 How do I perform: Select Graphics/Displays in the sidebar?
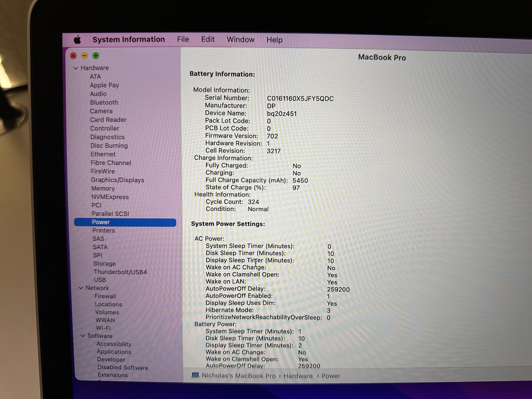117,180
